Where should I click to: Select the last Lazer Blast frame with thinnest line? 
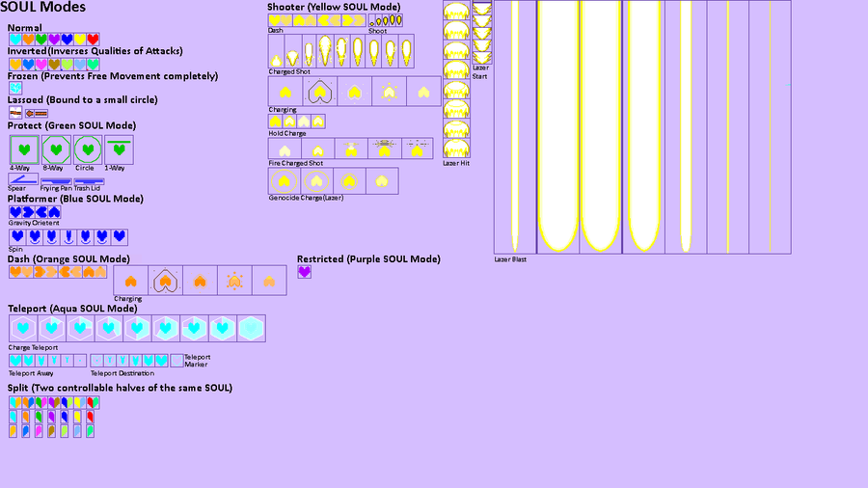(770, 127)
